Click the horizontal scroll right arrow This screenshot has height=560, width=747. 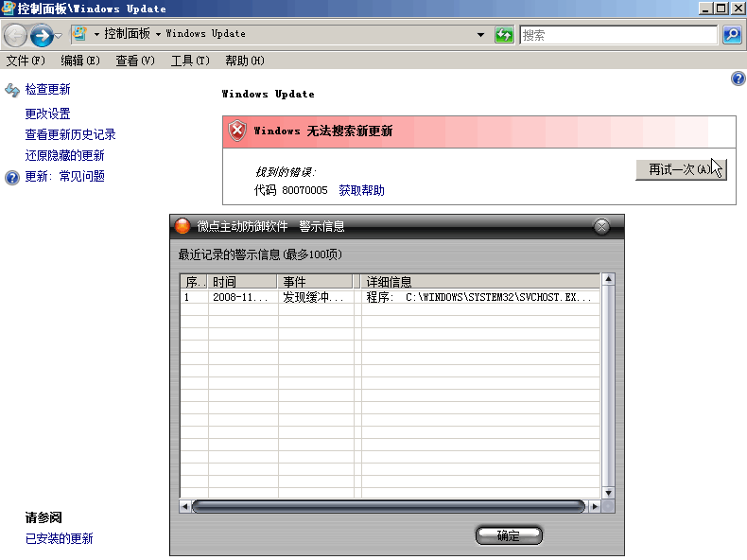594,506
